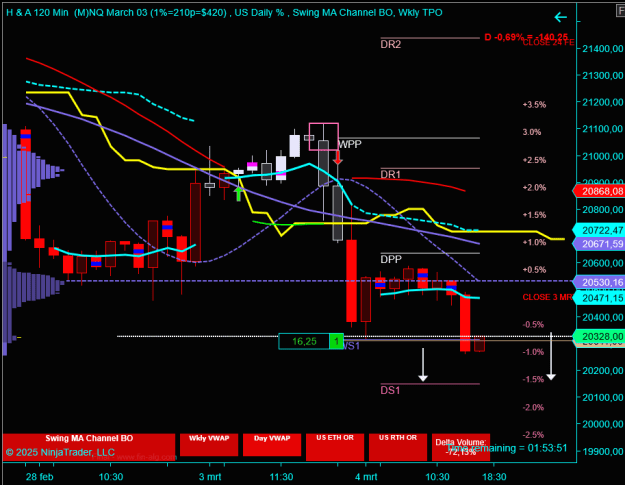
Task: Click the 21300,00 price axis label
Action: click(x=603, y=75)
